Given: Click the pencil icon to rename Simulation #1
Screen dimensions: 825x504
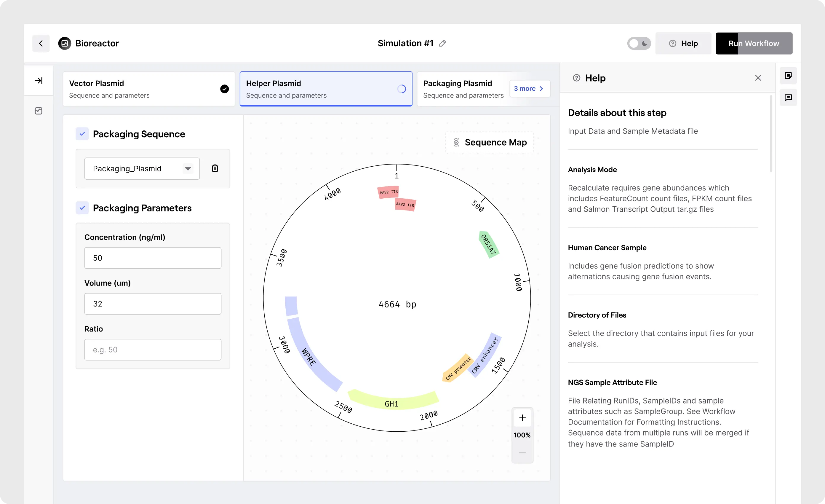Looking at the screenshot, I should pyautogui.click(x=442, y=43).
